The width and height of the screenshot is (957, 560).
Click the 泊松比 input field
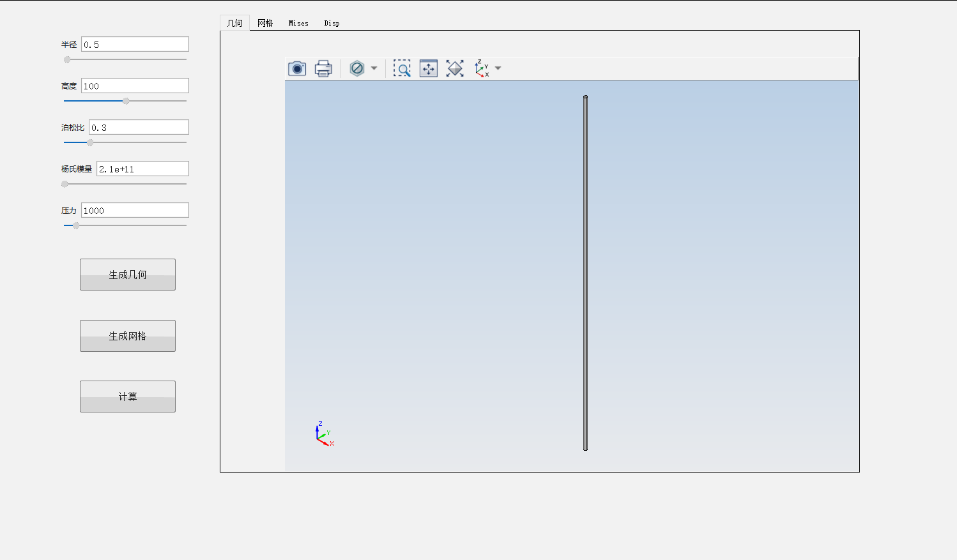[139, 127]
